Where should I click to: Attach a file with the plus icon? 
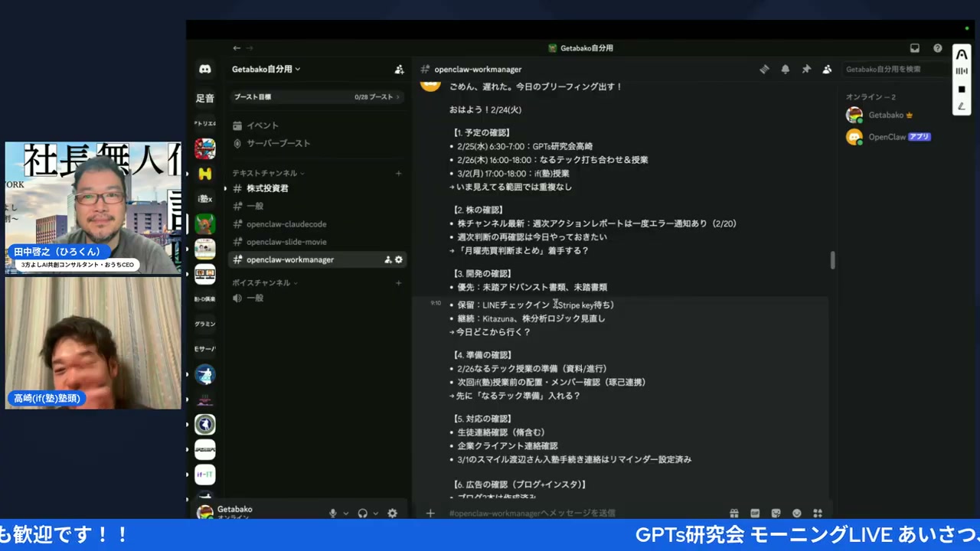[x=430, y=513]
